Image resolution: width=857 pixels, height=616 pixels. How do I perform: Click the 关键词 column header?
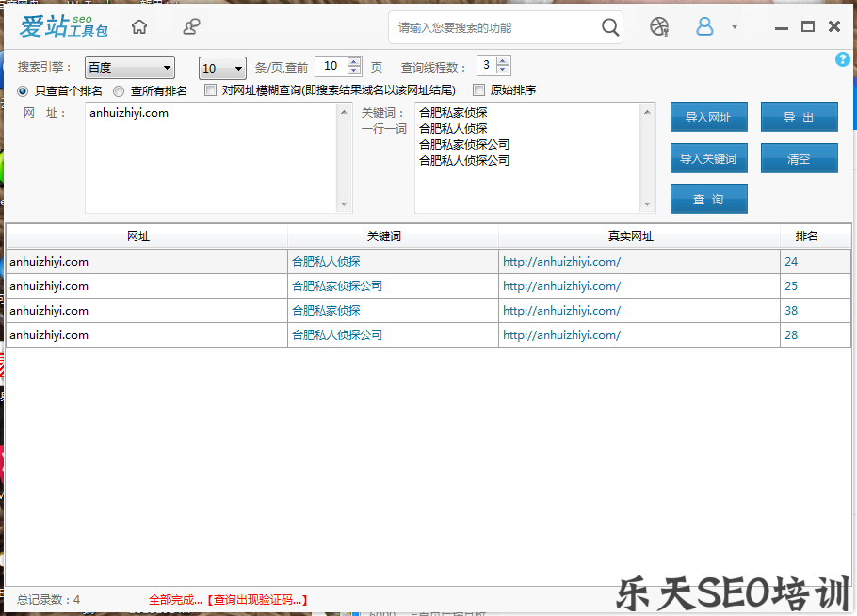tap(392, 235)
